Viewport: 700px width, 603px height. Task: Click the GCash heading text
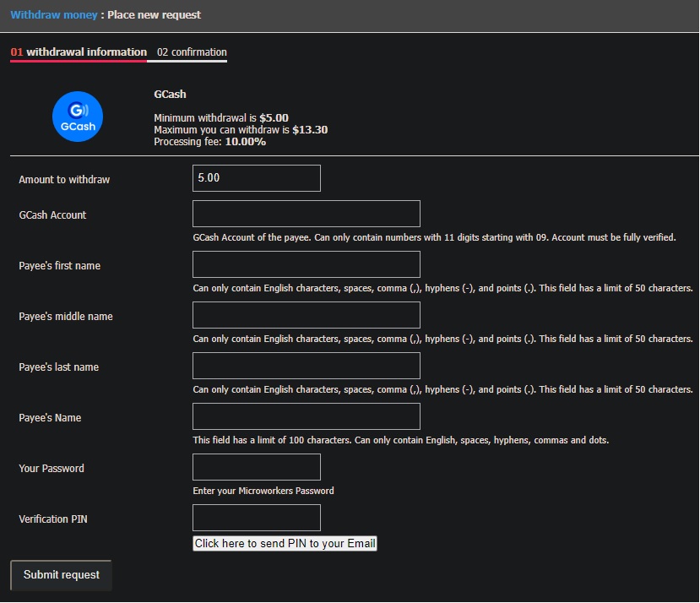click(x=170, y=95)
